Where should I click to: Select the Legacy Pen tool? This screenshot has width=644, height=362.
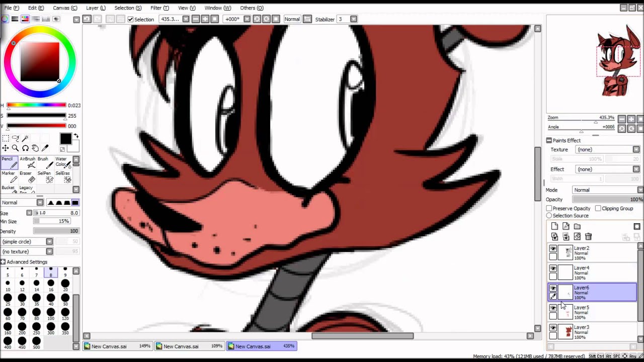point(27,190)
